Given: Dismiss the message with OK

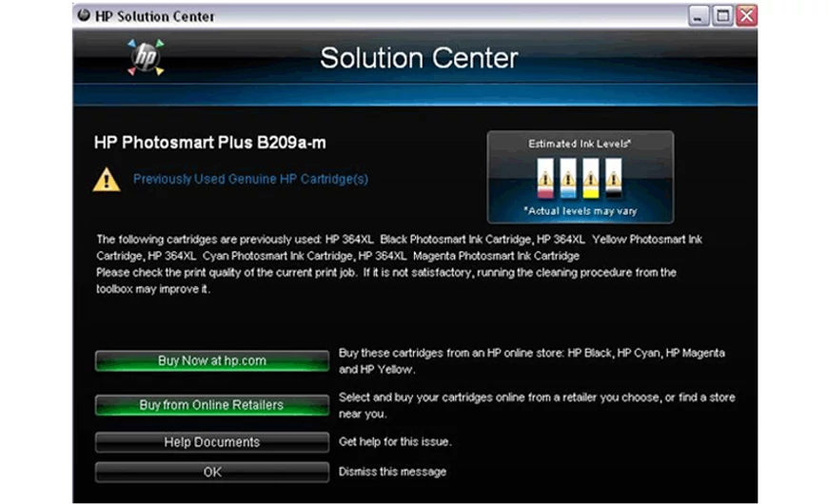Looking at the screenshot, I should (211, 472).
